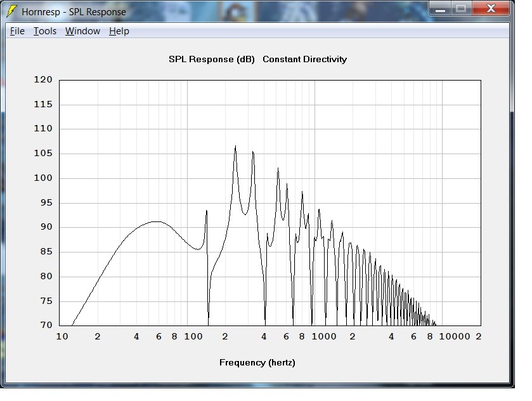The height and width of the screenshot is (401, 532).
Task: Click the 'Hornresp - SPL Response' window title
Action: coord(74,12)
